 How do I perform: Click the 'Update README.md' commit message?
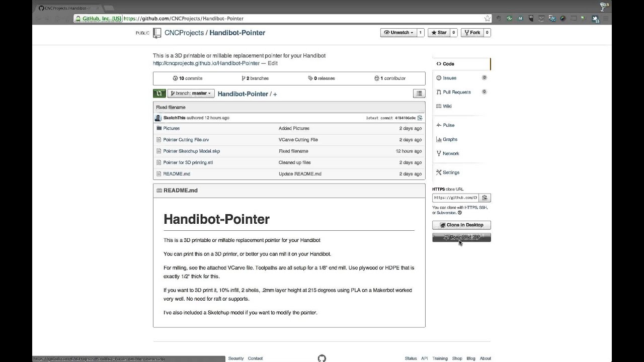pyautogui.click(x=300, y=174)
